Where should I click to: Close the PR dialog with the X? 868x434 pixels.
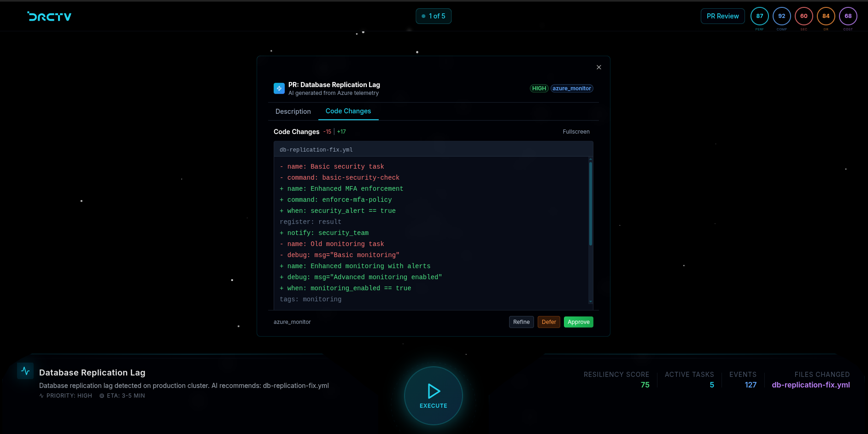[x=599, y=67]
